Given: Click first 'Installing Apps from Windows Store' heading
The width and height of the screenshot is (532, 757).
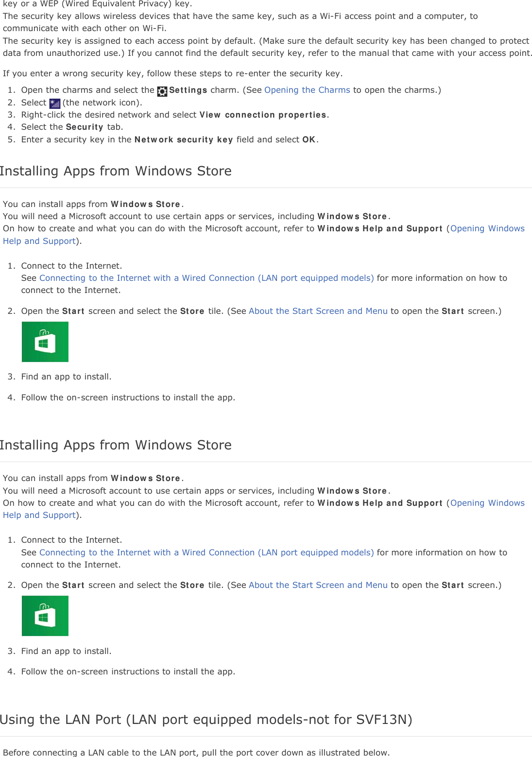Looking at the screenshot, I should tap(116, 171).
